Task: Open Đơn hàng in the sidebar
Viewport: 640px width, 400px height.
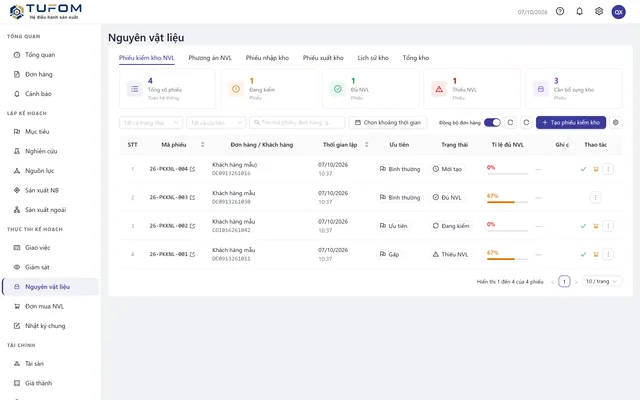Action: pyautogui.click(x=51, y=74)
